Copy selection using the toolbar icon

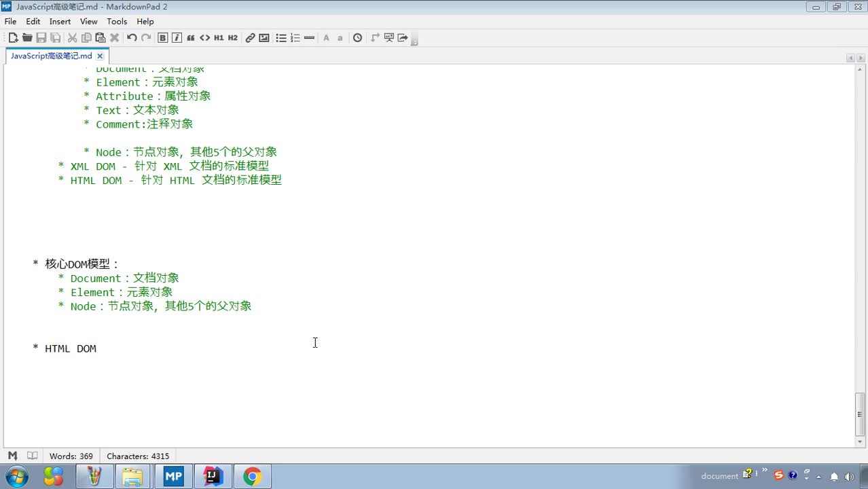click(86, 38)
